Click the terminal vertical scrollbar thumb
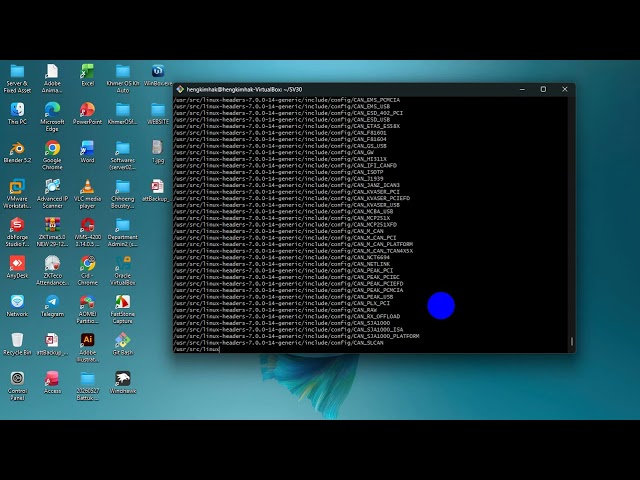Screen dimensions: 640x480 pyautogui.click(x=571, y=341)
